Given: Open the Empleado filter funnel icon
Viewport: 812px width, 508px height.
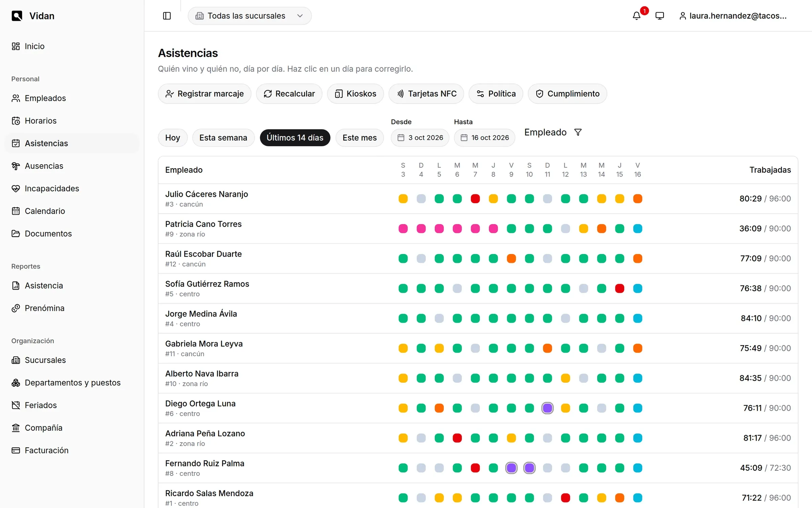Looking at the screenshot, I should pos(578,132).
